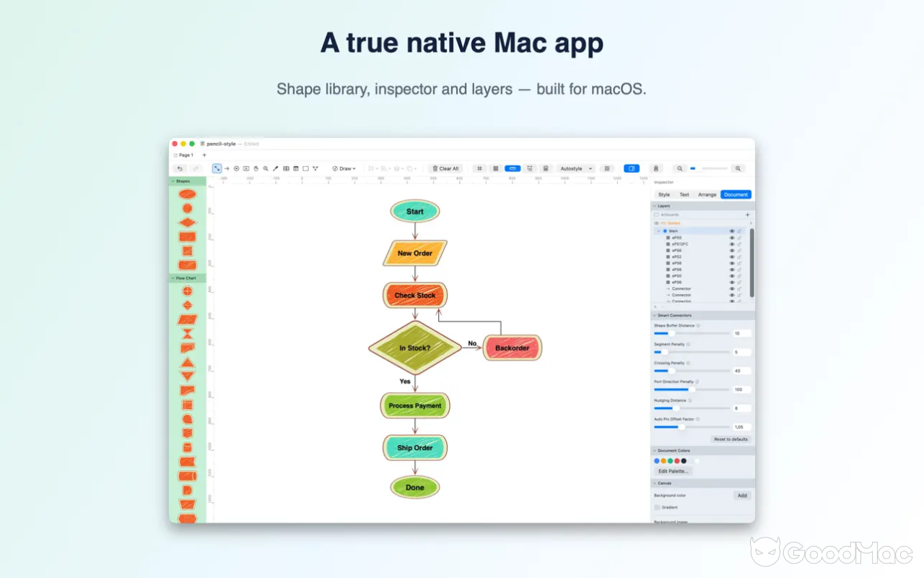Hide the Main layer with eye icon
The width and height of the screenshot is (924, 578).
point(732,231)
